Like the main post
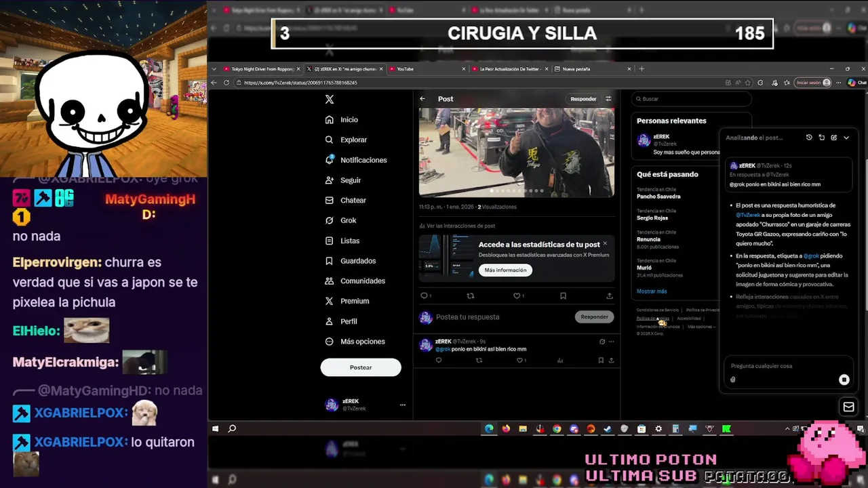868x488 pixels. click(518, 296)
